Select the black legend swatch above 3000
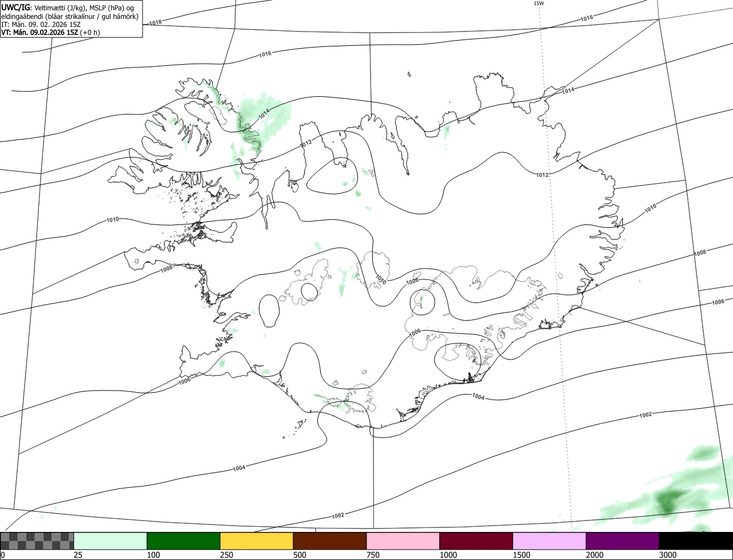The height and width of the screenshot is (560, 733). coord(696,541)
